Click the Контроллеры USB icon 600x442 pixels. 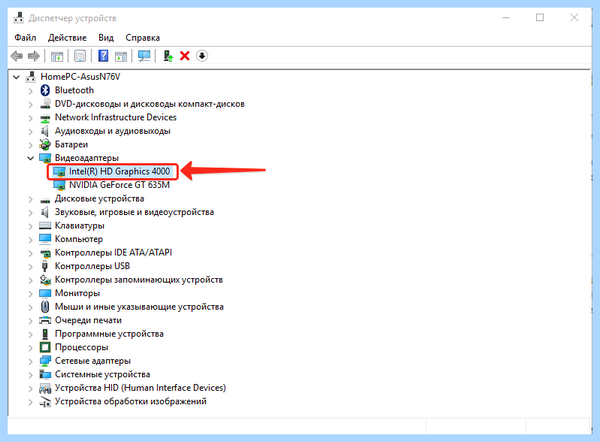pyautogui.click(x=45, y=266)
